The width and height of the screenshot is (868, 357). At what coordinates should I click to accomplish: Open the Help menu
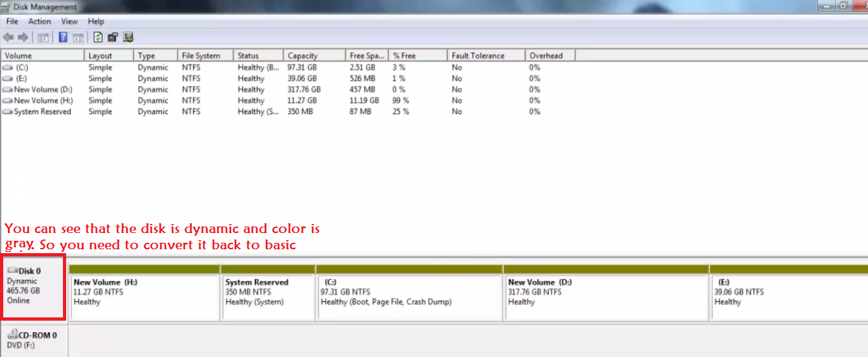click(x=96, y=21)
